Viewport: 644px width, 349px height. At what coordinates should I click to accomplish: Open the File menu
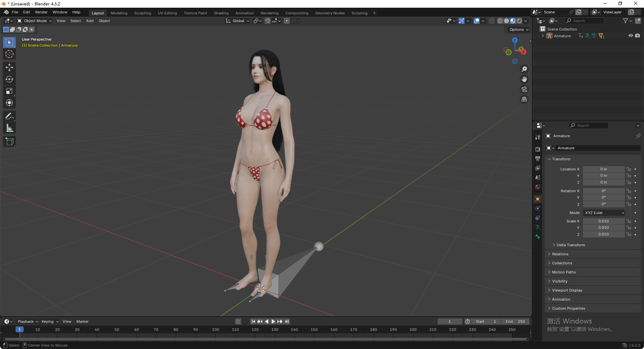[x=15, y=12]
